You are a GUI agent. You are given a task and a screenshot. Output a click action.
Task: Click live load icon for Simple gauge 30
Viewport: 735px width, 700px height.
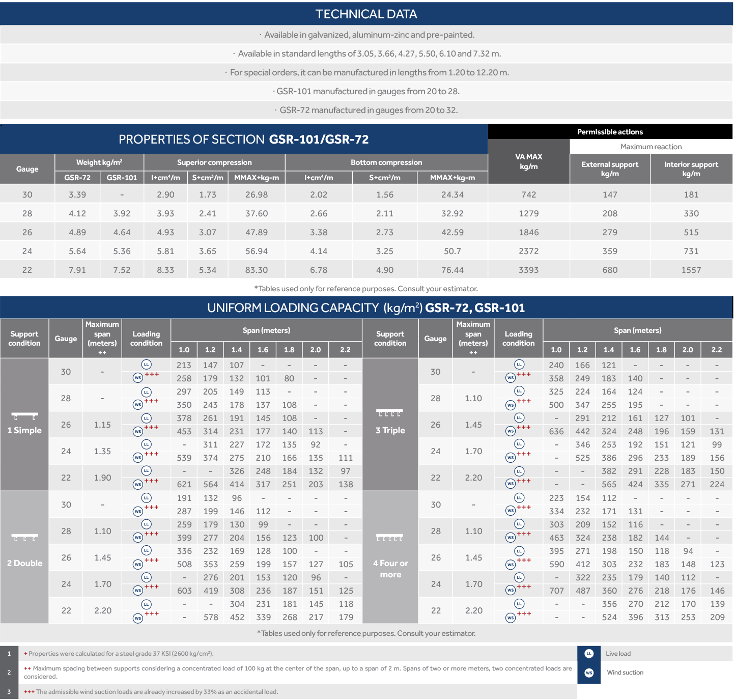[x=146, y=365]
